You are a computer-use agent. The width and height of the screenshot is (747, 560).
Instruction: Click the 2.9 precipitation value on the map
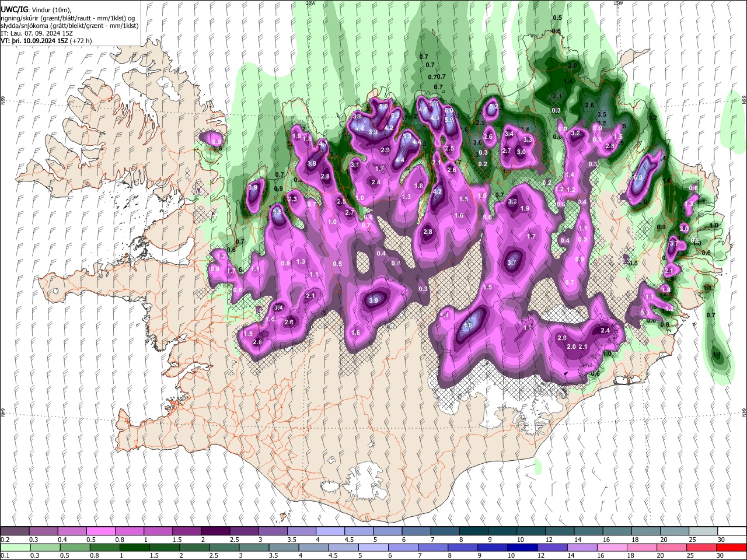(x=385, y=150)
